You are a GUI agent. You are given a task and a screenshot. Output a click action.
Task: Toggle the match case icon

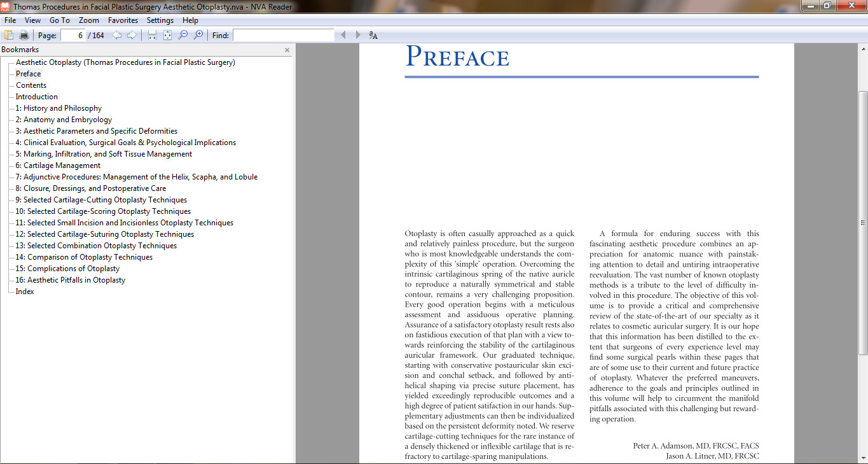point(373,36)
